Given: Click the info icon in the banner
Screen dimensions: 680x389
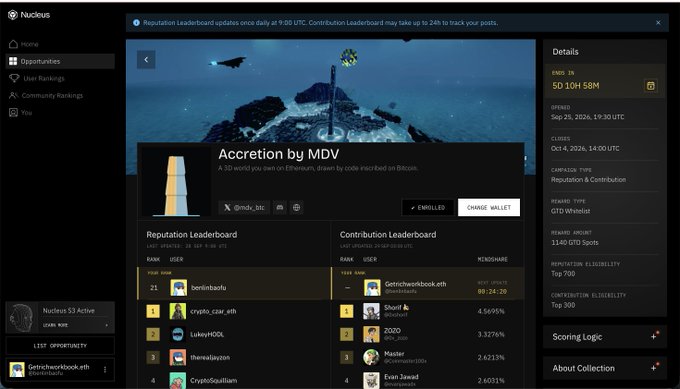Looking at the screenshot, I should [136, 23].
